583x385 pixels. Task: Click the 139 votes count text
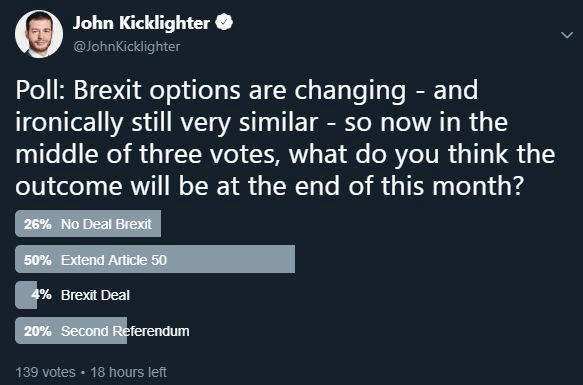coord(45,372)
